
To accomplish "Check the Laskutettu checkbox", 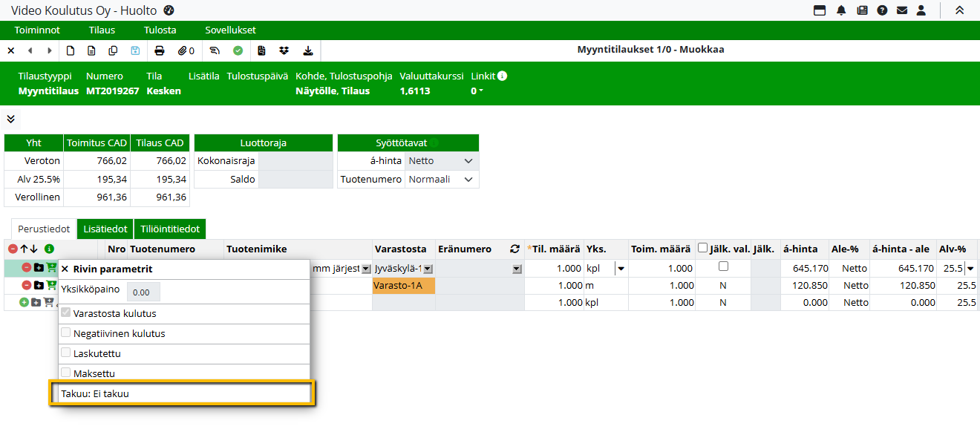I will point(66,353).
